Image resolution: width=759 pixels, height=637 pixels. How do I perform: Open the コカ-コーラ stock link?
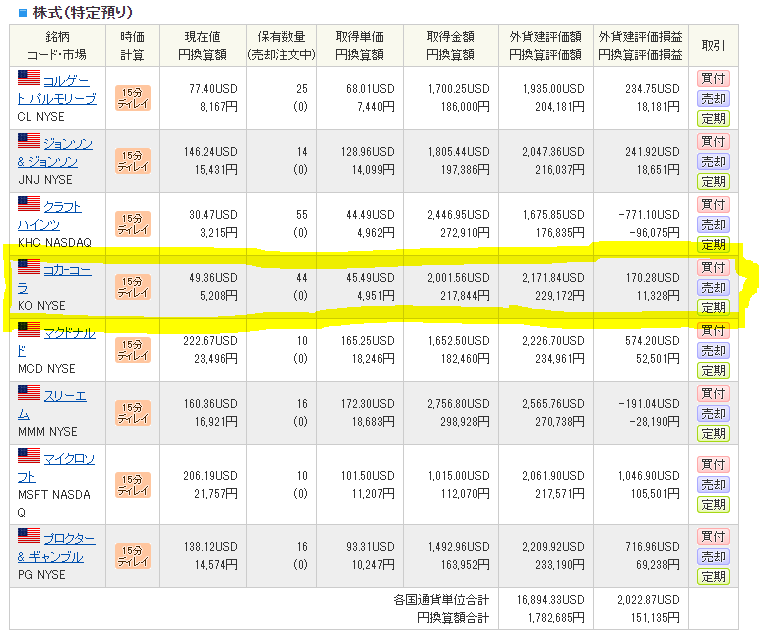coord(54,279)
